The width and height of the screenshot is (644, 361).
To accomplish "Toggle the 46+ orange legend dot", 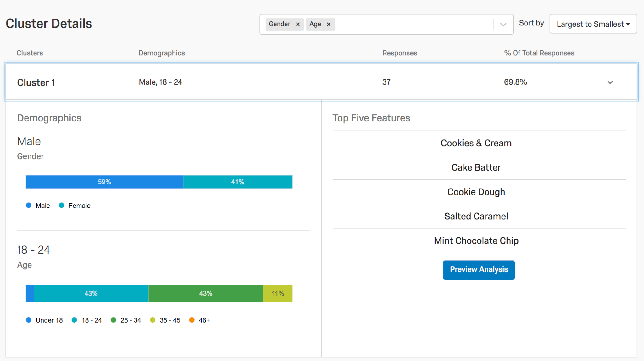I will (192, 320).
